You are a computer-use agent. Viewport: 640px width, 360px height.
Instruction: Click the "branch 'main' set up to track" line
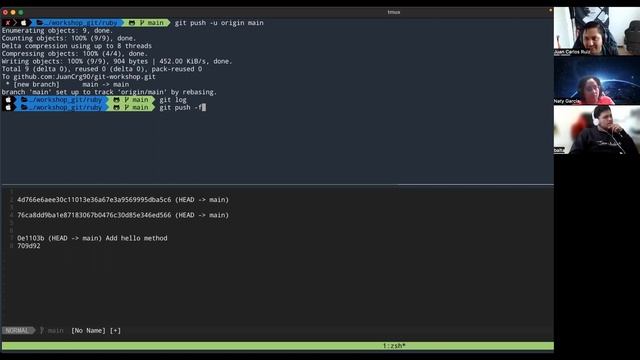coord(109,92)
